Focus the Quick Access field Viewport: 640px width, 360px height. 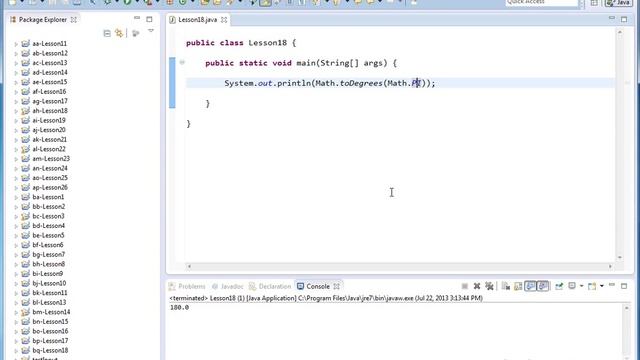[542, 2]
